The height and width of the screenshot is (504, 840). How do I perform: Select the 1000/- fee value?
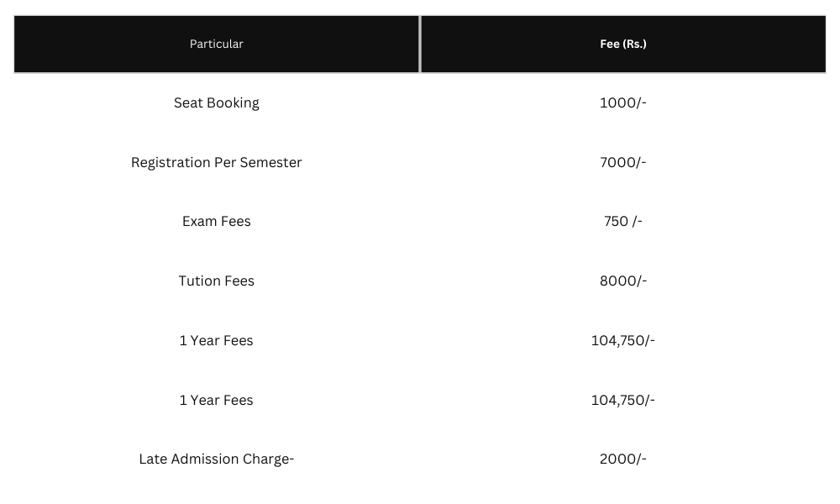(x=623, y=102)
